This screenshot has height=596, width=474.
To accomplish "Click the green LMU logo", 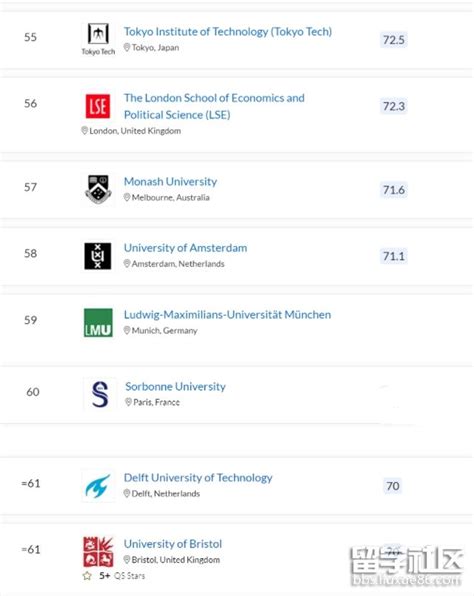I will pos(98,323).
